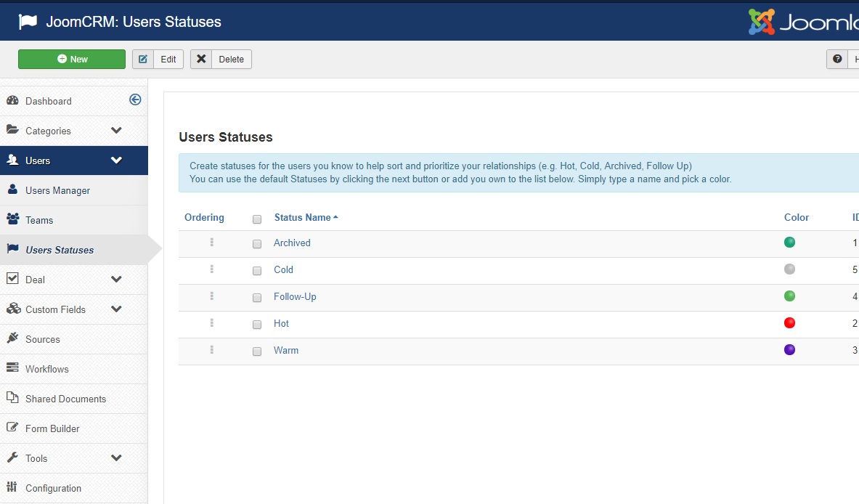This screenshot has width=859, height=504.
Task: Select the checkbox for the Archived status
Action: click(x=256, y=244)
